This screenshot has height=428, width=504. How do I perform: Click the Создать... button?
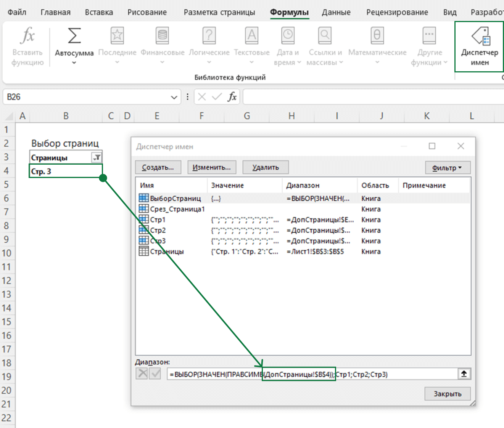[158, 167]
